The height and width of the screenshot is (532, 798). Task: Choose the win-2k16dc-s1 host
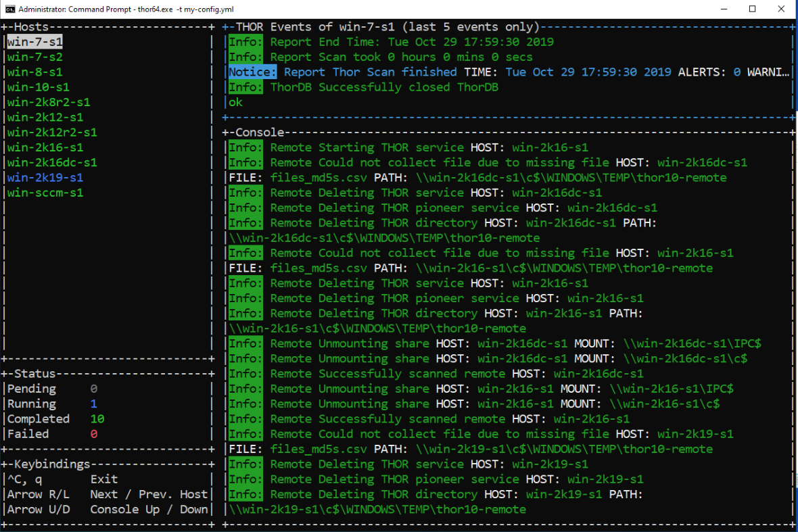52,163
